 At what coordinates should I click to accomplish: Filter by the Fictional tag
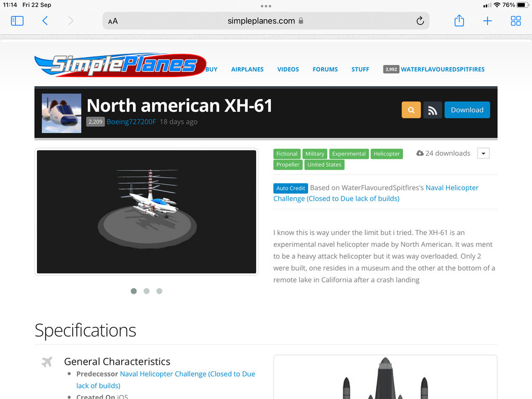[x=287, y=154]
